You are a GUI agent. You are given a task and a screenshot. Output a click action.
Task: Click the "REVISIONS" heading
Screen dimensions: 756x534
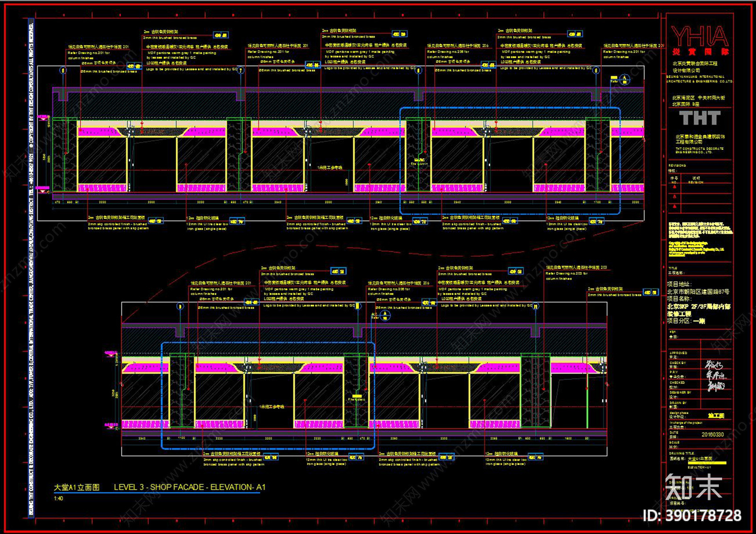[677, 165]
